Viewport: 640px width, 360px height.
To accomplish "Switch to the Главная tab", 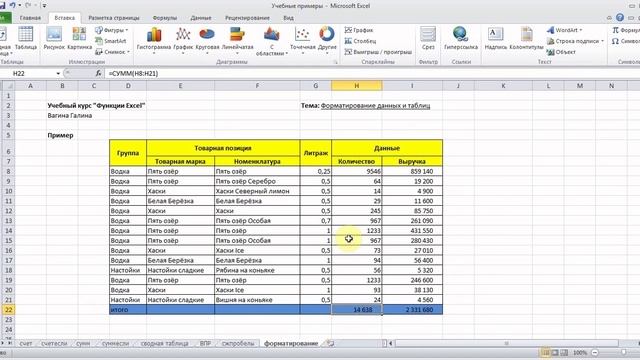I will point(30,18).
